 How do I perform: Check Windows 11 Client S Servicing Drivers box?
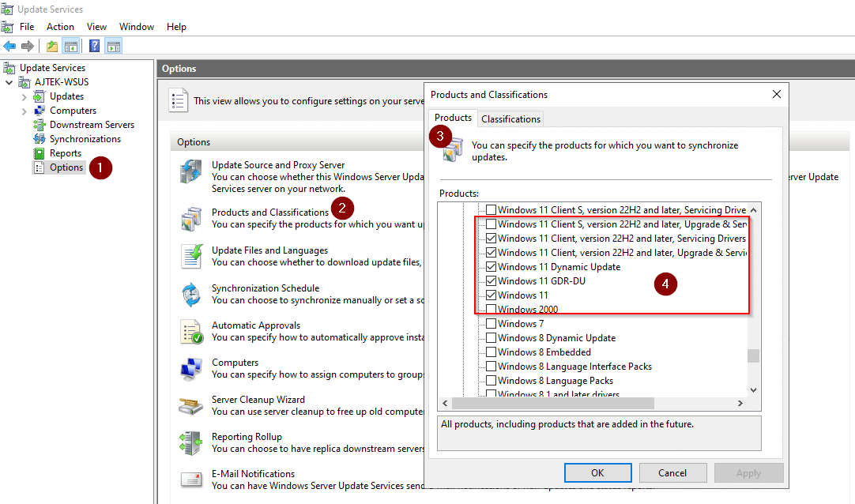pyautogui.click(x=492, y=210)
